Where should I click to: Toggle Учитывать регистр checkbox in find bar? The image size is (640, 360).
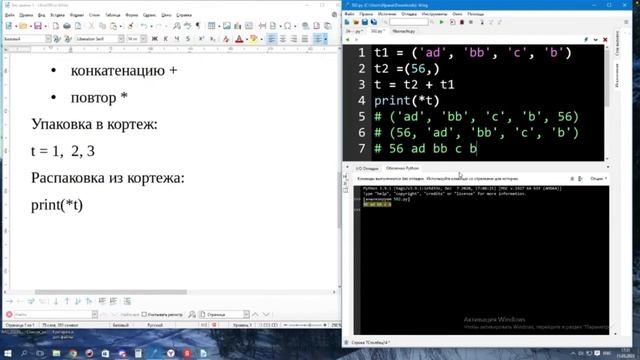[x=144, y=314]
